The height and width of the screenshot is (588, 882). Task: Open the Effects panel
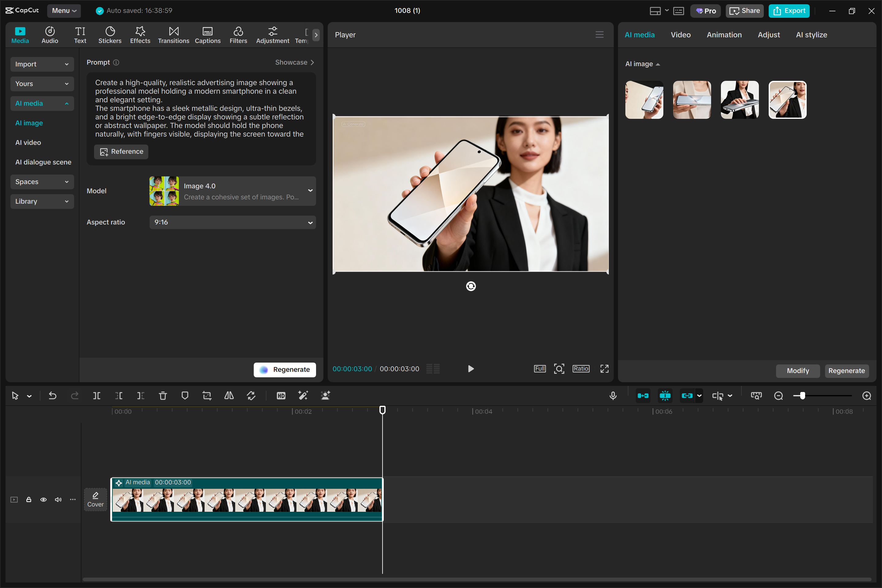click(140, 35)
